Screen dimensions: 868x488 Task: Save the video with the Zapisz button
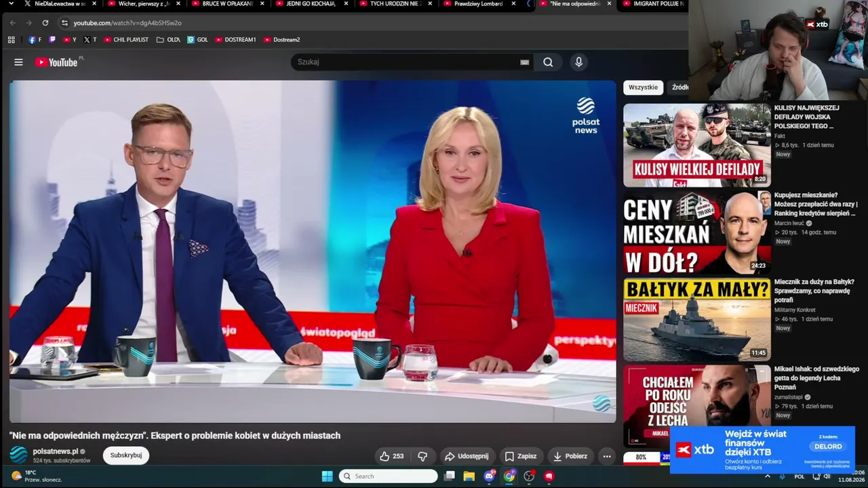pos(521,456)
